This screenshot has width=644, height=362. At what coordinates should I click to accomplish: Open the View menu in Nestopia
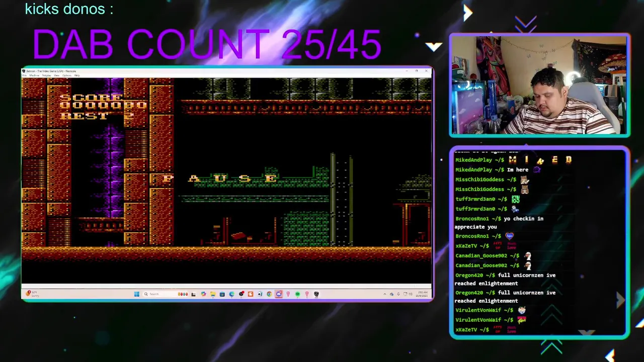(x=56, y=75)
